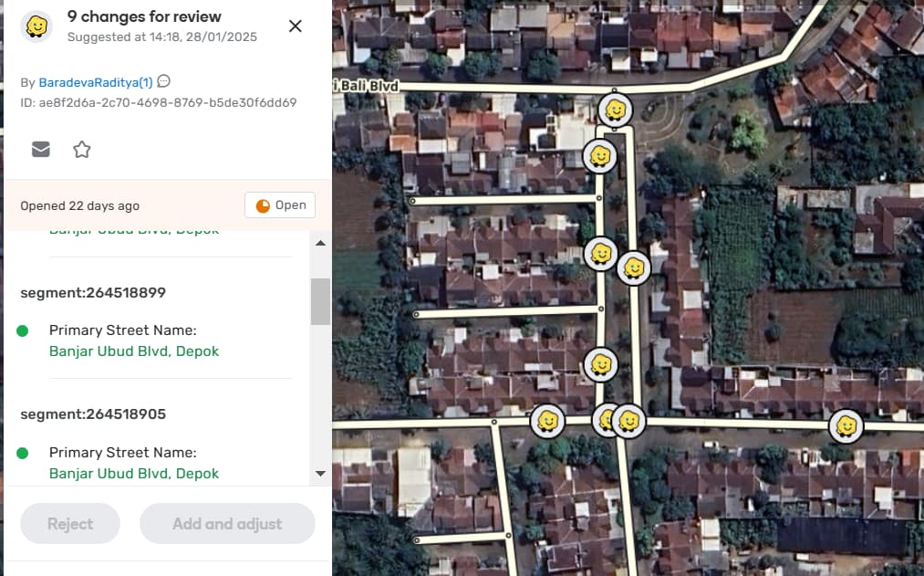Select the second dead-end side street segment
Screen dimensions: 924x576
(508, 311)
